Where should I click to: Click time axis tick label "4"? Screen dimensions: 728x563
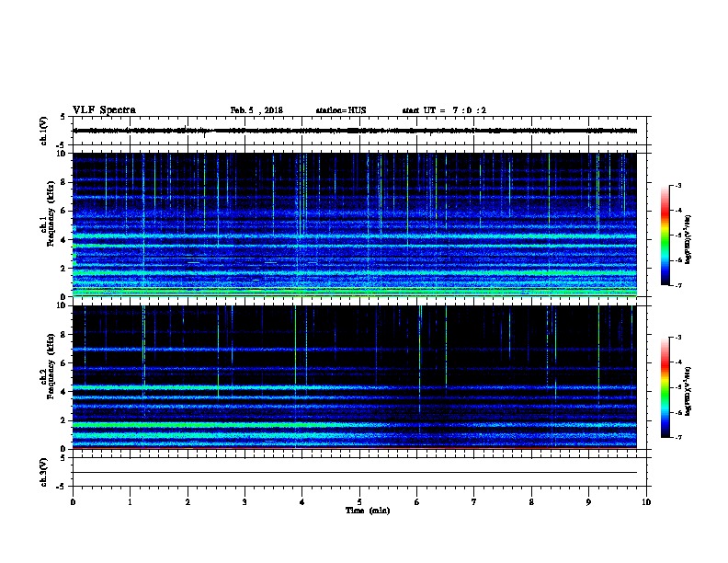[301, 502]
